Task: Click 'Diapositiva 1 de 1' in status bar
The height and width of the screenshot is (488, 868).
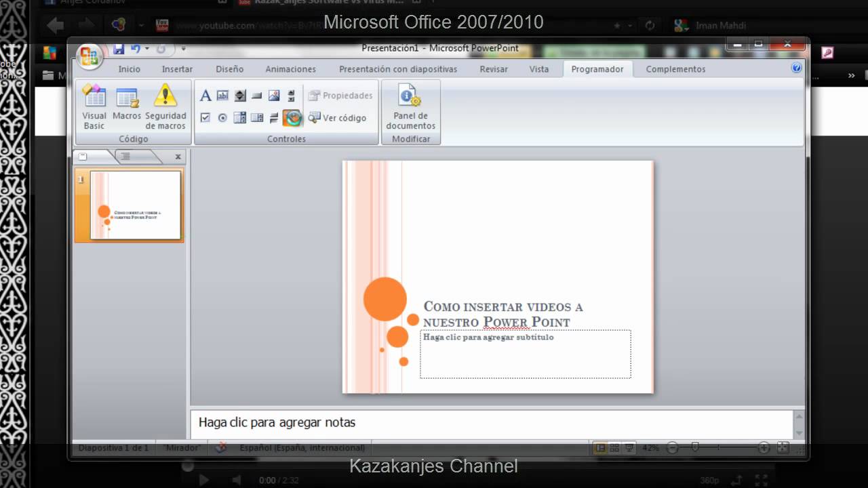Action: (x=113, y=447)
